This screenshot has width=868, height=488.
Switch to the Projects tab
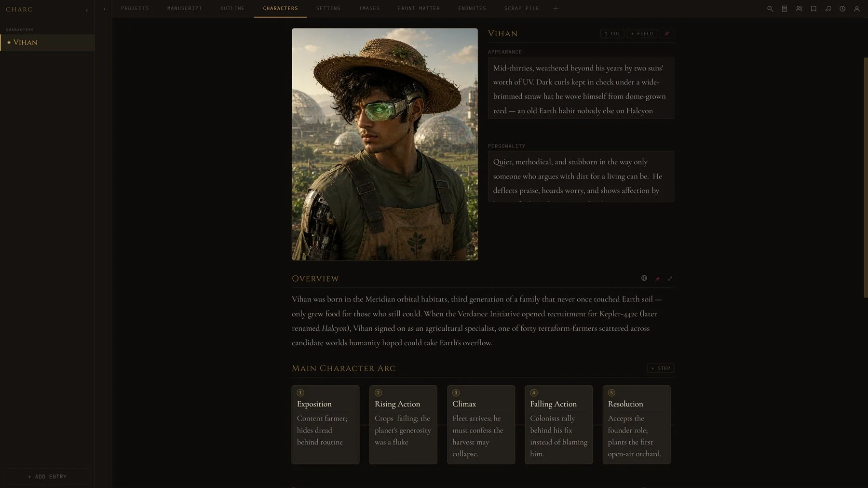[x=135, y=9]
